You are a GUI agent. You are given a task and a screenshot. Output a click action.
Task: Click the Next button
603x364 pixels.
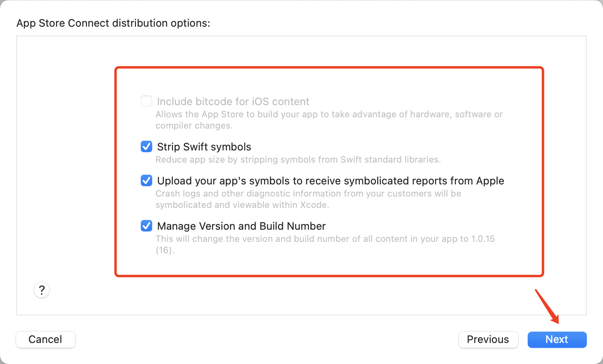[557, 339]
